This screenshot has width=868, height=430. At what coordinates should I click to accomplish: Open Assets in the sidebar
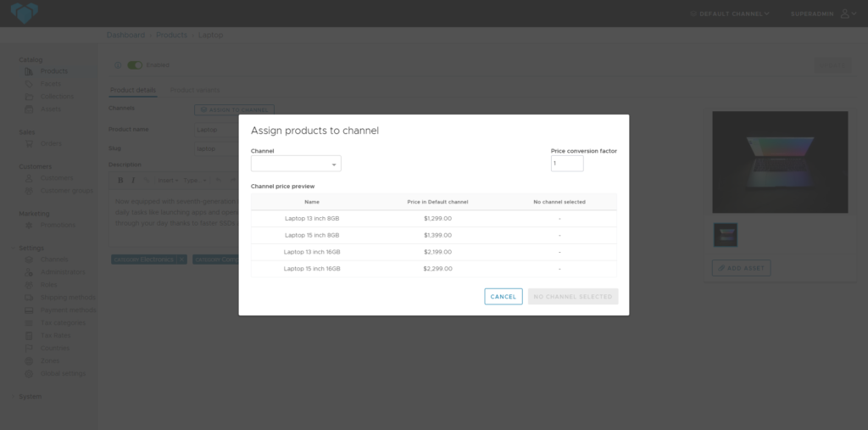(x=50, y=109)
